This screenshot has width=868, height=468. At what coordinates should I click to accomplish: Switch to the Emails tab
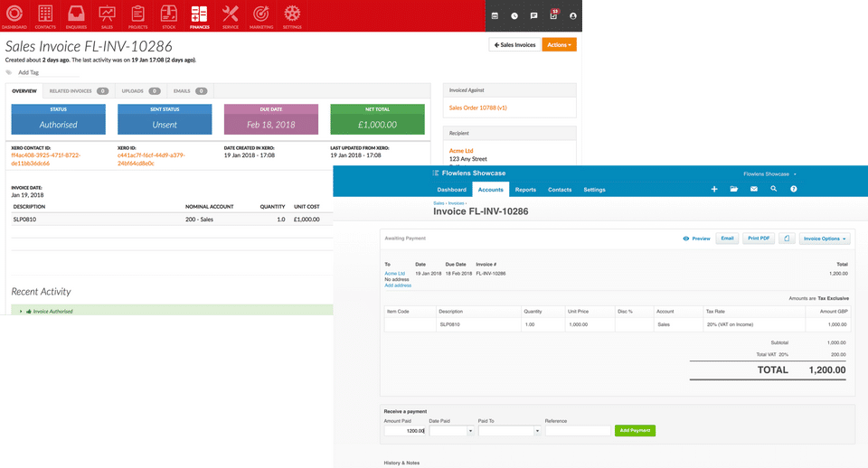coord(190,90)
